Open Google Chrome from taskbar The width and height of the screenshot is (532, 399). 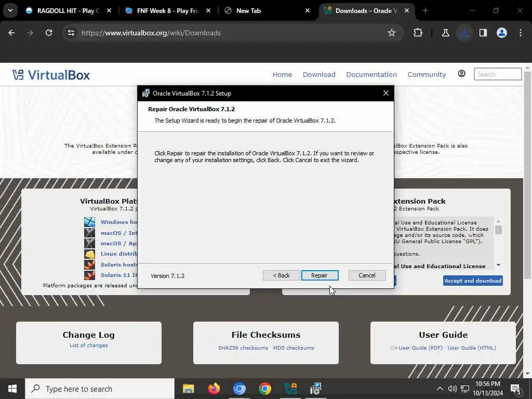click(264, 389)
